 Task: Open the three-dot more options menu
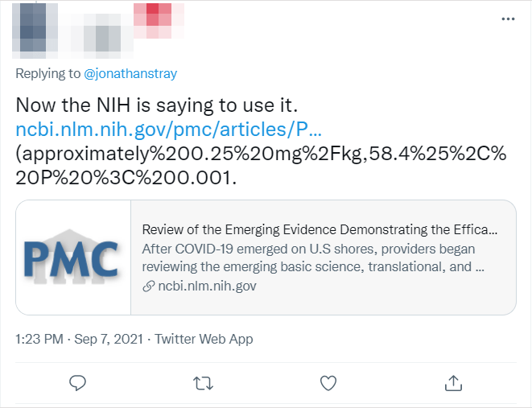pos(507,19)
